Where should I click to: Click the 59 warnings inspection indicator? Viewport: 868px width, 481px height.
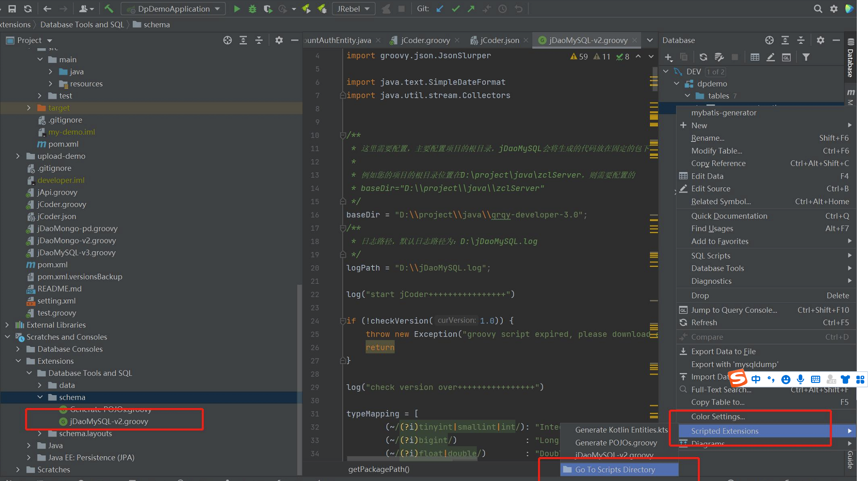click(x=579, y=57)
